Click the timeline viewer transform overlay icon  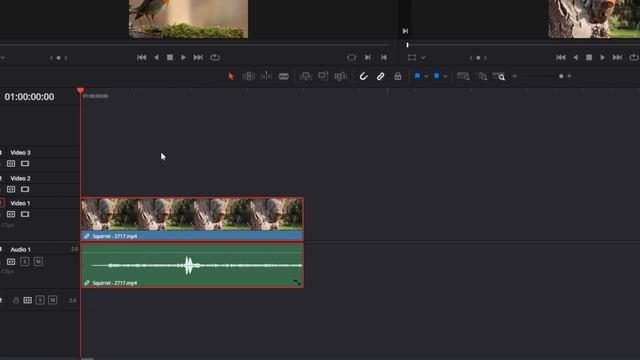[x=412, y=58]
